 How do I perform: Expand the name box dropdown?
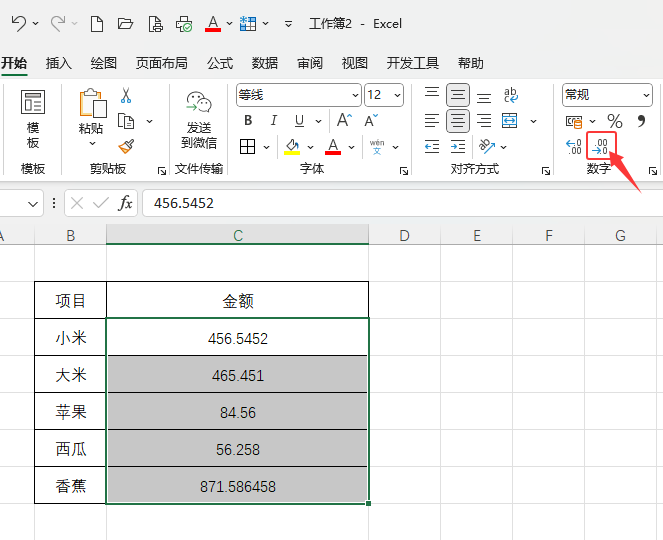pyautogui.click(x=32, y=204)
